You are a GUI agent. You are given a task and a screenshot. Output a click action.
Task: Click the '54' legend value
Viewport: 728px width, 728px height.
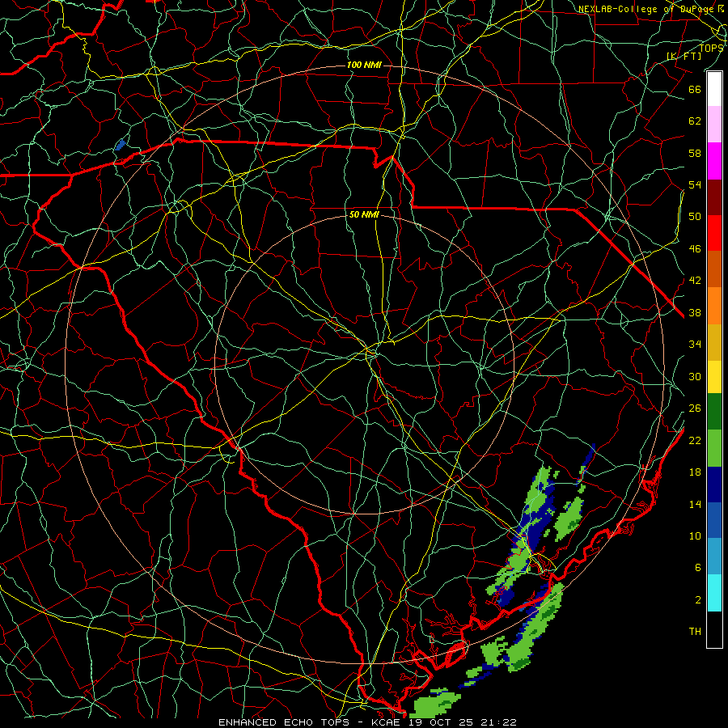click(x=695, y=184)
